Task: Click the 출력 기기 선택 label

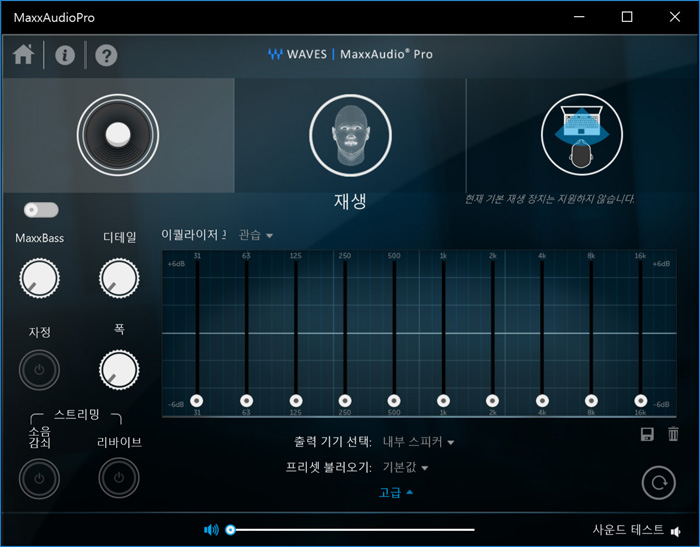Action: [x=333, y=442]
